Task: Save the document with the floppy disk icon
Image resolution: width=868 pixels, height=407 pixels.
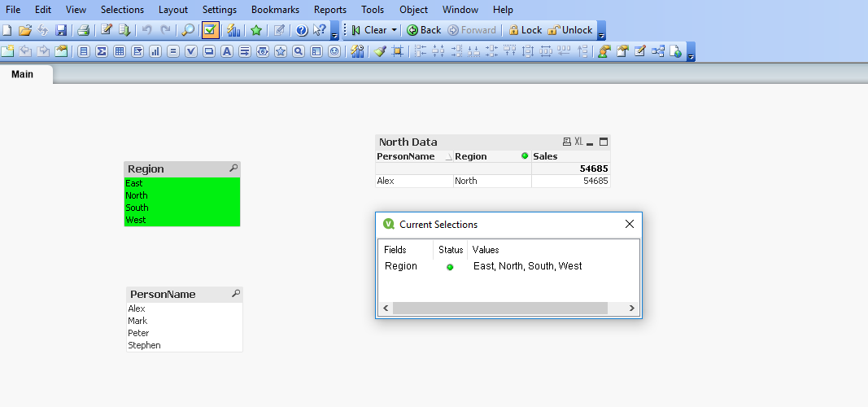Action: click(61, 30)
